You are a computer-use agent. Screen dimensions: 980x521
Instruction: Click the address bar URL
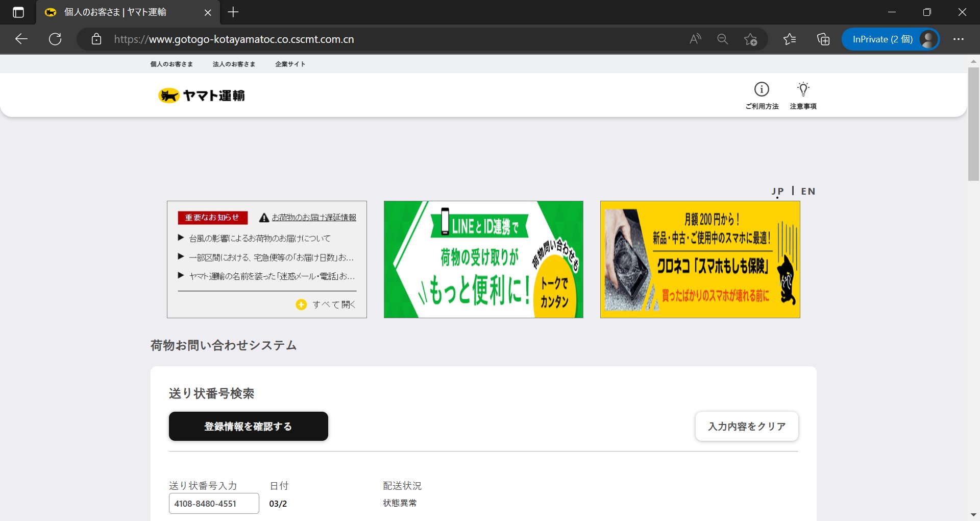(234, 39)
